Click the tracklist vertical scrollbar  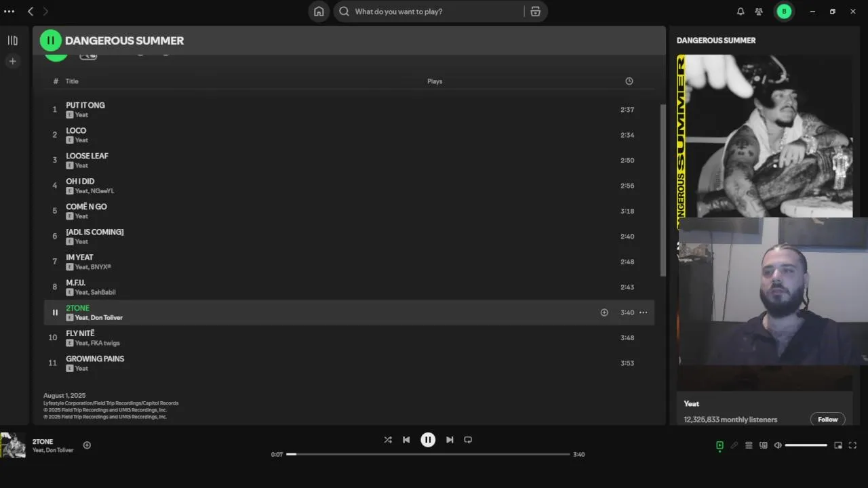point(663,190)
